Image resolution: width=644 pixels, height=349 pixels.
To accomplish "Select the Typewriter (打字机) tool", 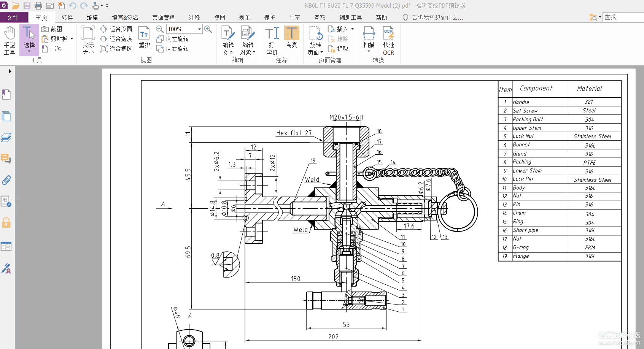I will [x=272, y=40].
